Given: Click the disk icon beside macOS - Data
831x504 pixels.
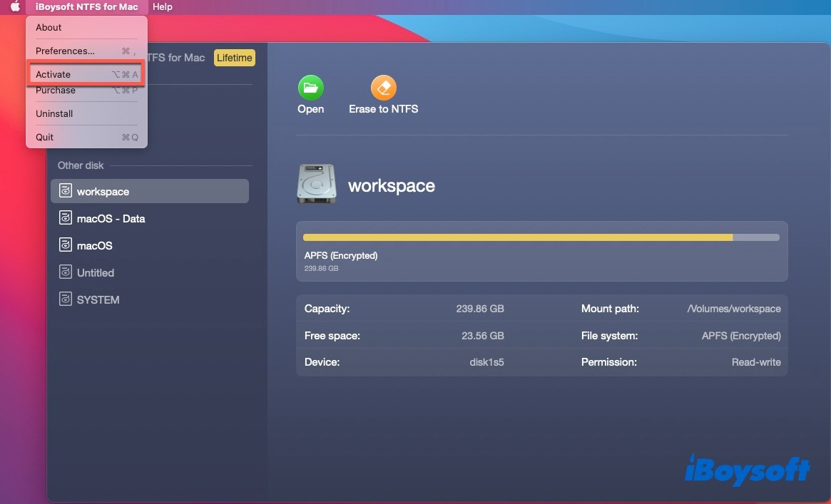Looking at the screenshot, I should pos(66,218).
